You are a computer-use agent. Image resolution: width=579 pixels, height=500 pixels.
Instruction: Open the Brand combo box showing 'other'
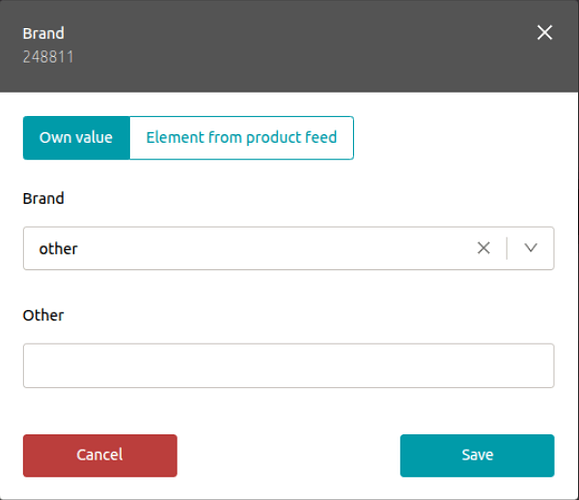coord(288,248)
